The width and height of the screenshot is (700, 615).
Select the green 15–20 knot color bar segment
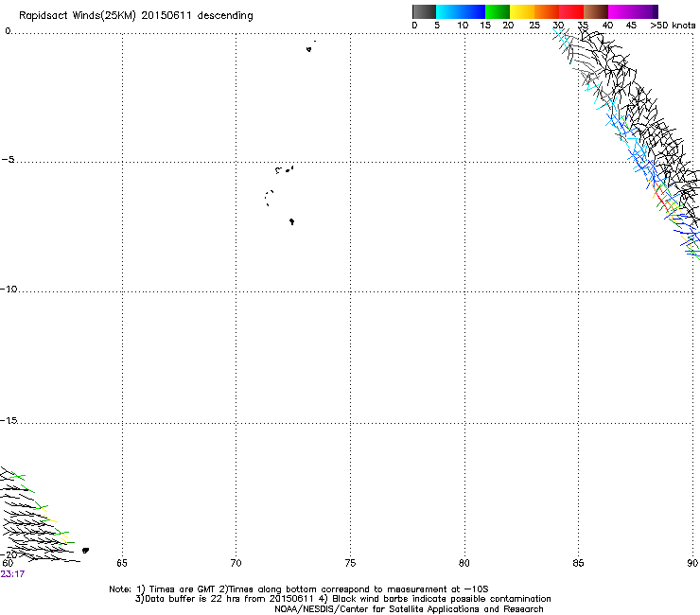tap(498, 11)
